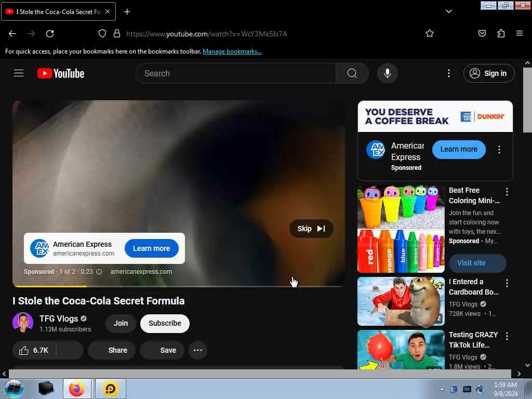
Task: Click ad info icon next to 0:23
Action: coord(99,272)
